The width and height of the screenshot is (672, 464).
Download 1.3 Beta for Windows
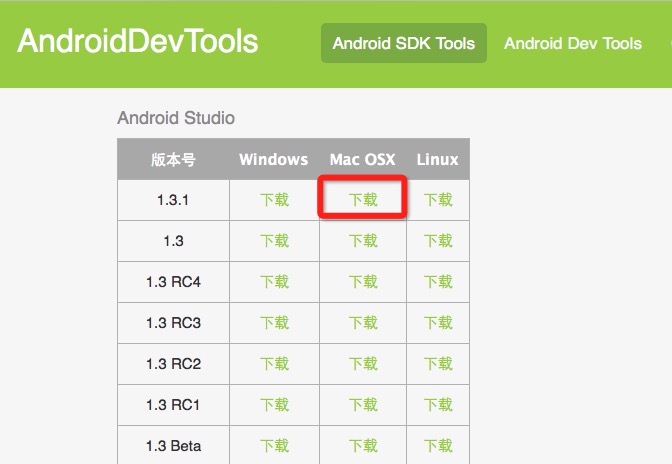275,446
